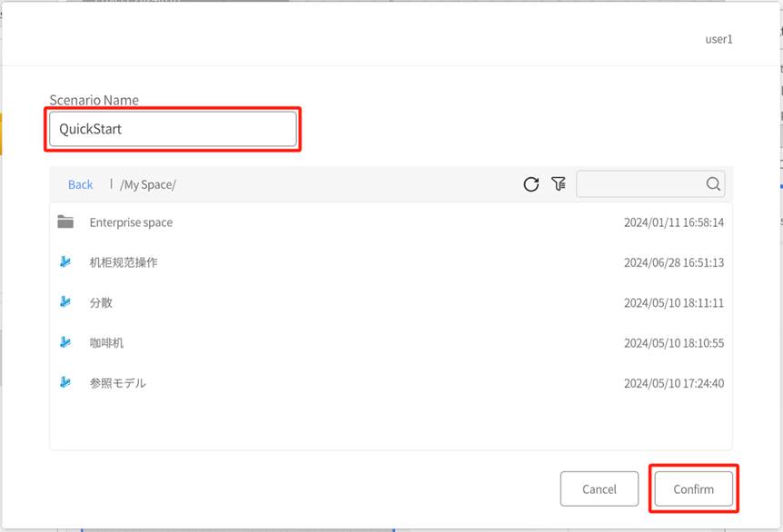
Task: Click inside the file search box
Action: [x=640, y=184]
